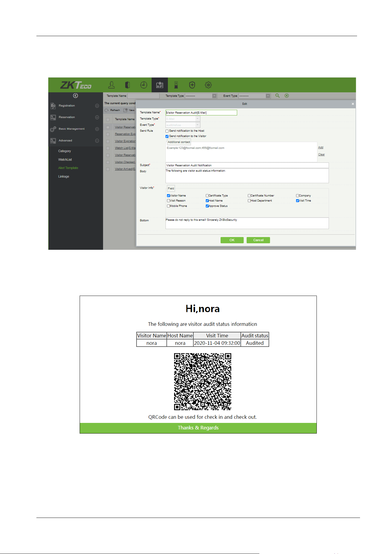392x554 pixels.
Task: Check the Host Department field
Action: pos(249,201)
